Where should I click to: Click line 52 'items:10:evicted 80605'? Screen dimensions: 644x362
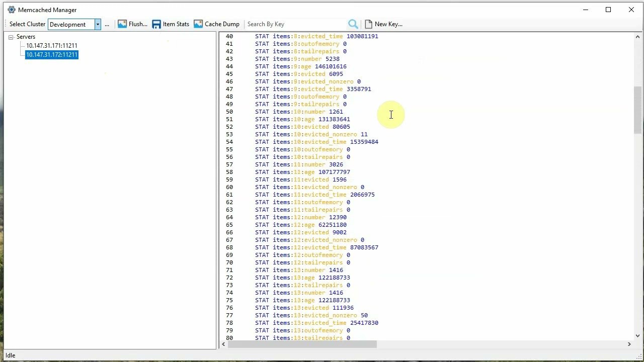pyautogui.click(x=302, y=127)
